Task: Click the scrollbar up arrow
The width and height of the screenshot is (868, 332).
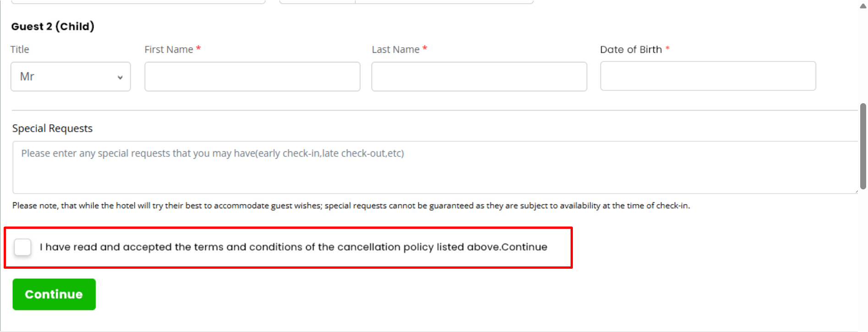Action: coord(863,6)
